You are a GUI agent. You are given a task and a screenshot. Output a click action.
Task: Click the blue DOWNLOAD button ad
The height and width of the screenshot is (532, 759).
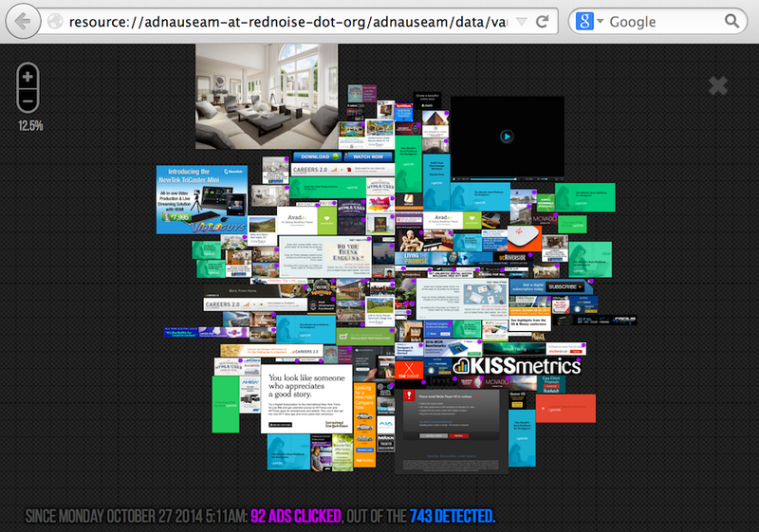pyautogui.click(x=318, y=156)
